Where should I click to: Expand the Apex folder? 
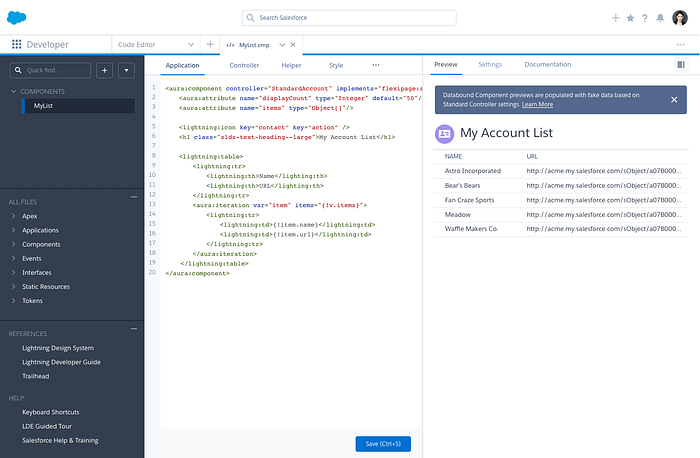(x=12, y=216)
